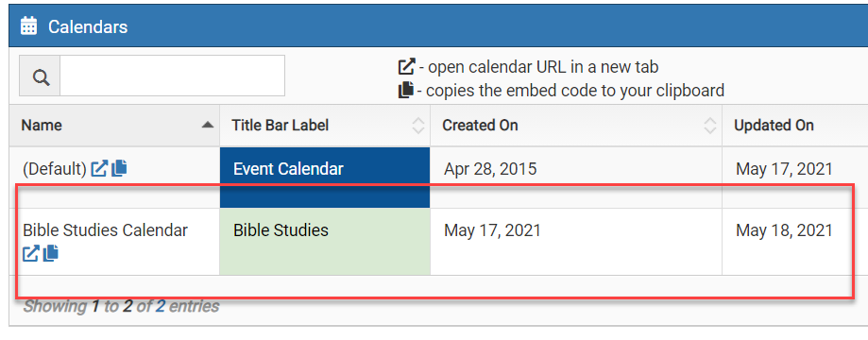Click the Calendars panel title
The image size is (868, 340).
pos(88,26)
